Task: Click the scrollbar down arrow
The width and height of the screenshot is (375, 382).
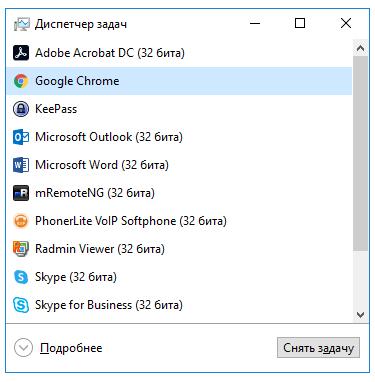Action: click(x=360, y=314)
